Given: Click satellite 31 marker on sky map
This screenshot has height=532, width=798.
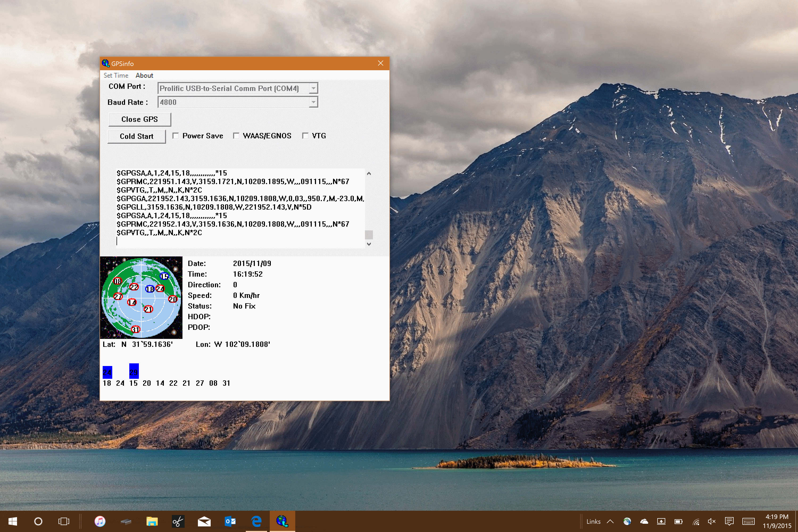Looking at the screenshot, I should (135, 329).
